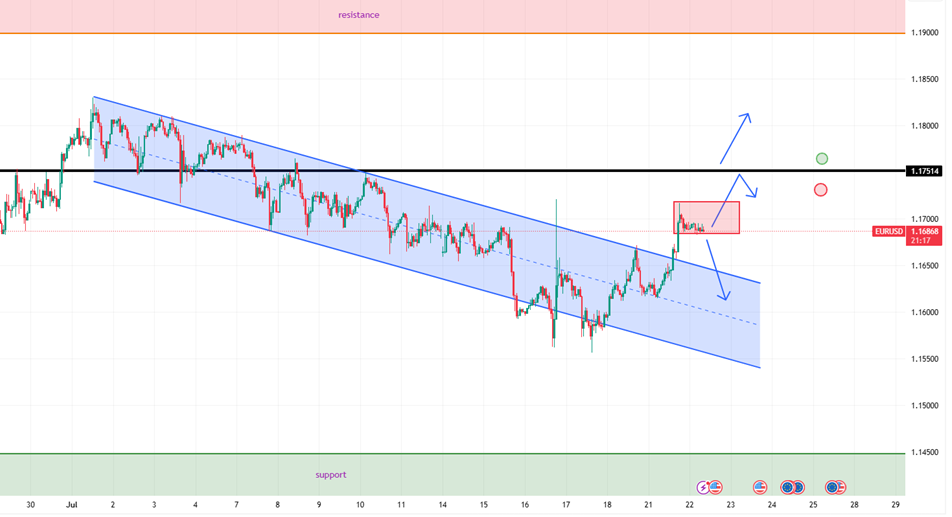Click date 10 on the time axis
Image resolution: width=952 pixels, height=517 pixels.
360,505
